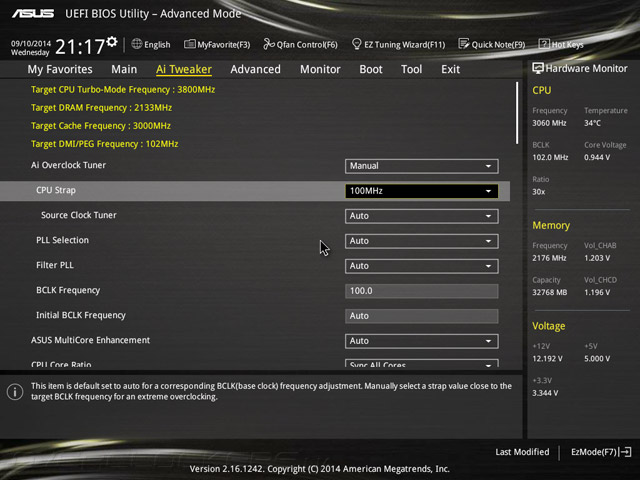Click the MyFavorite folder icon

[189, 44]
